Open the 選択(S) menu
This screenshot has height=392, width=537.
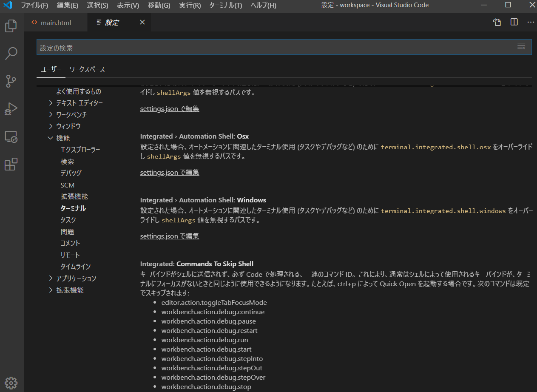[x=97, y=5]
